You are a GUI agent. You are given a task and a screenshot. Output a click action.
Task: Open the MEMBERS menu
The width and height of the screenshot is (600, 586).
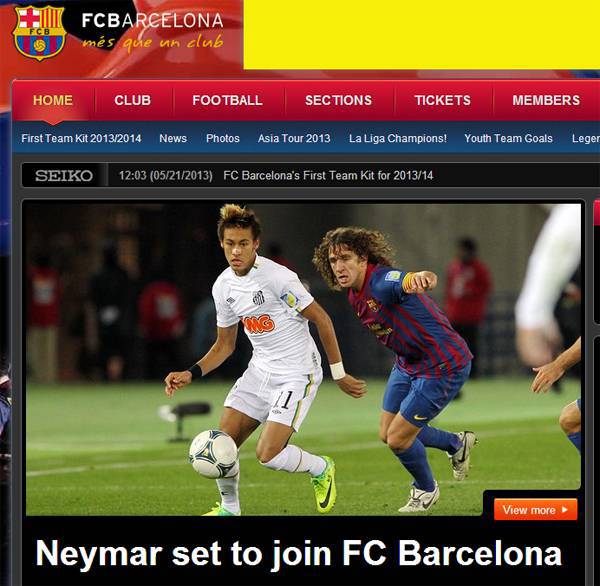click(546, 100)
